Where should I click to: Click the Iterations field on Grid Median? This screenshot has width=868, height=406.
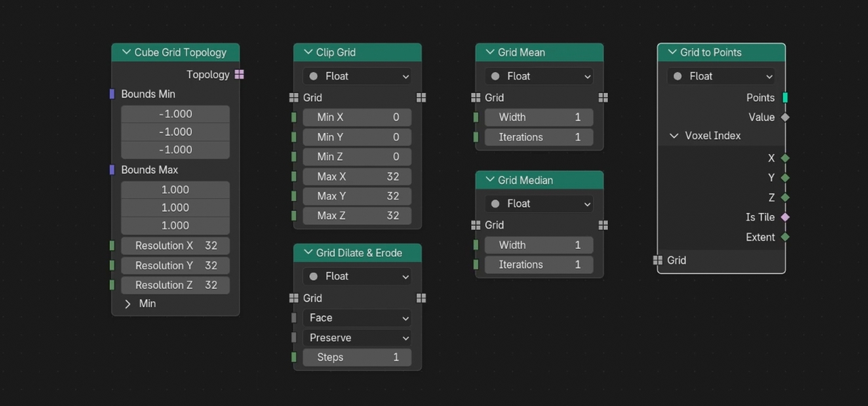[x=539, y=264]
